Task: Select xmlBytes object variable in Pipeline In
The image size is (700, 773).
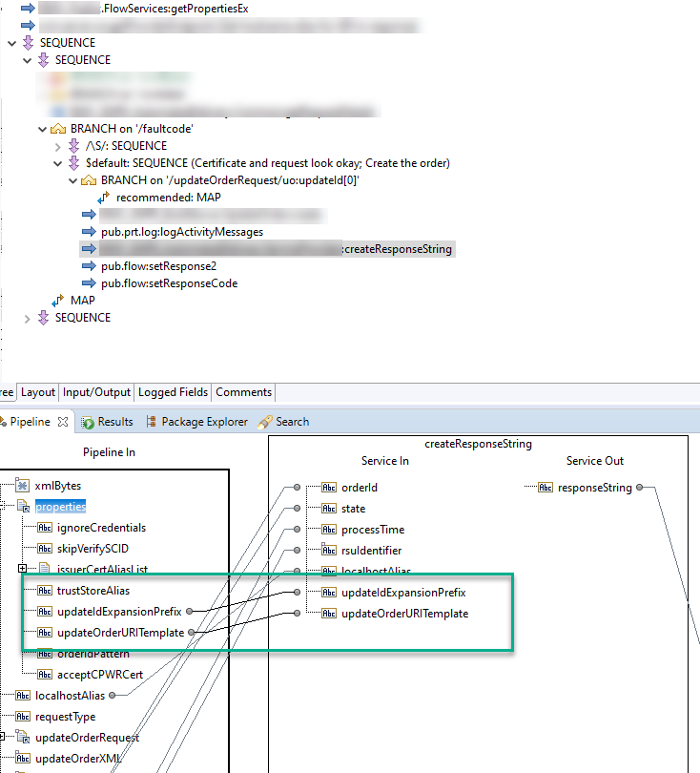Action: pyautogui.click(x=57, y=486)
